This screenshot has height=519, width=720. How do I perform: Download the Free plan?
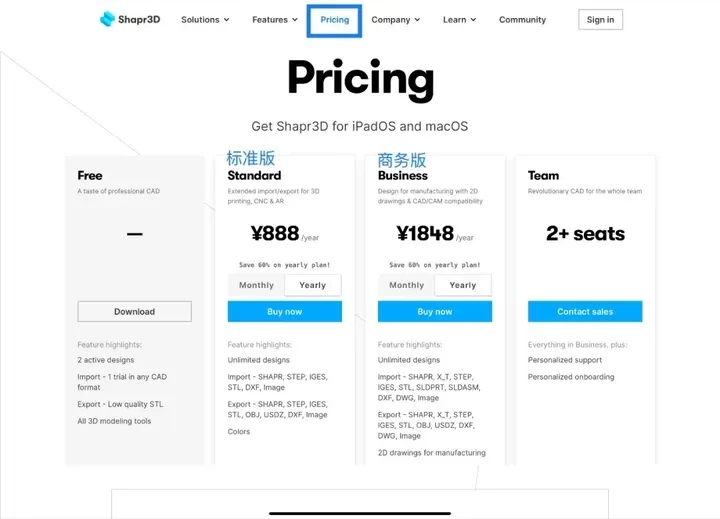(x=134, y=311)
